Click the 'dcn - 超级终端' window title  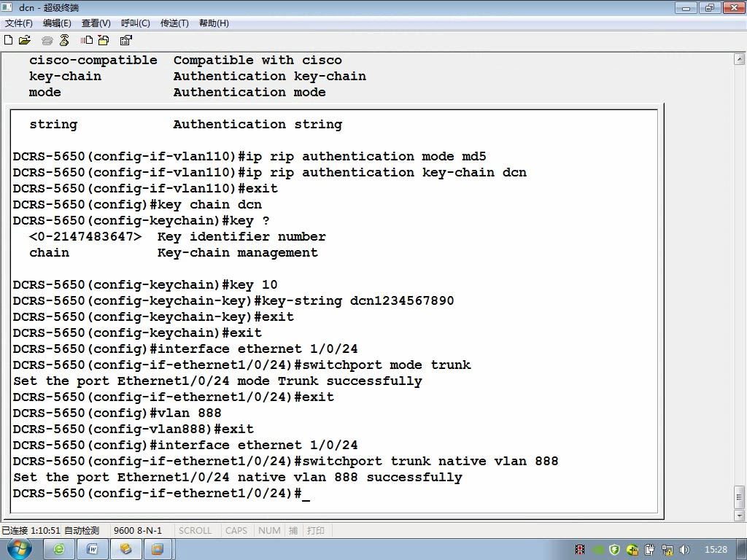click(x=49, y=7)
